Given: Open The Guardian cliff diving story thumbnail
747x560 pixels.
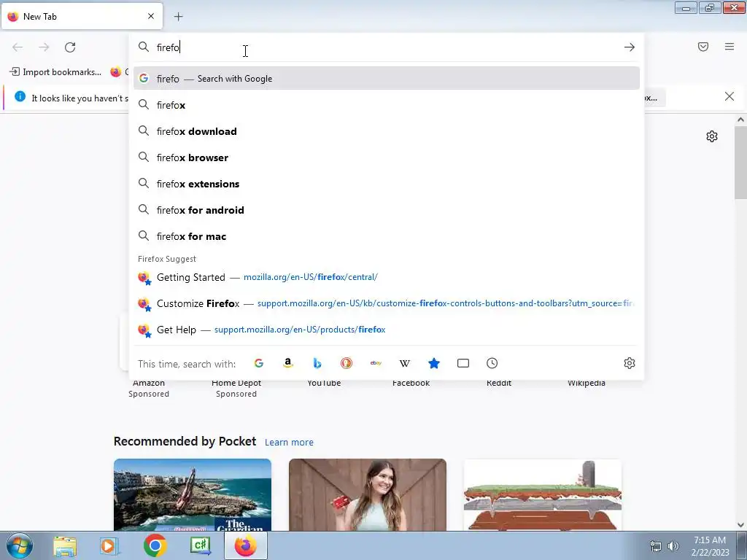Looking at the screenshot, I should pyautogui.click(x=193, y=494).
